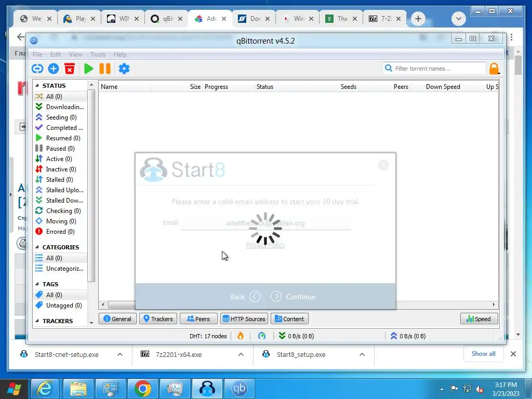532x399 pixels.
Task: Expand Start8-cnet-setup.exe download options
Action: (120, 354)
